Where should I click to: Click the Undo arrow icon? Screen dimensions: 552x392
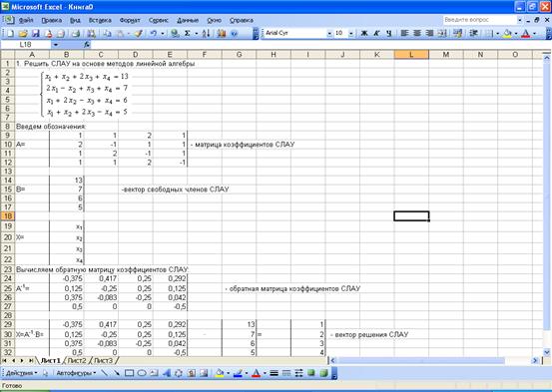click(x=153, y=34)
